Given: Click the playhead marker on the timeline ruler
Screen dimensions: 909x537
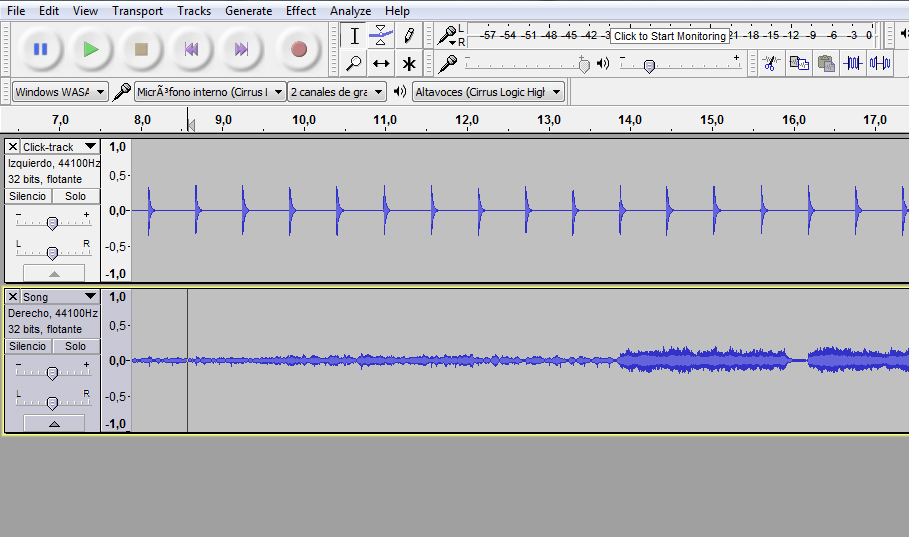Looking at the screenshot, I should 190,124.
